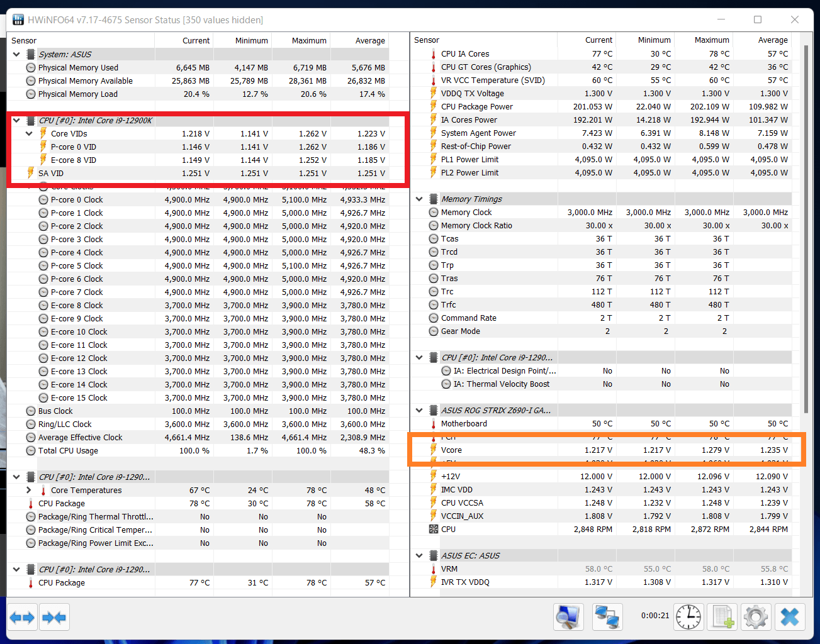
Task: Collapse the ASUS EC: ASUS group
Action: [x=420, y=555]
